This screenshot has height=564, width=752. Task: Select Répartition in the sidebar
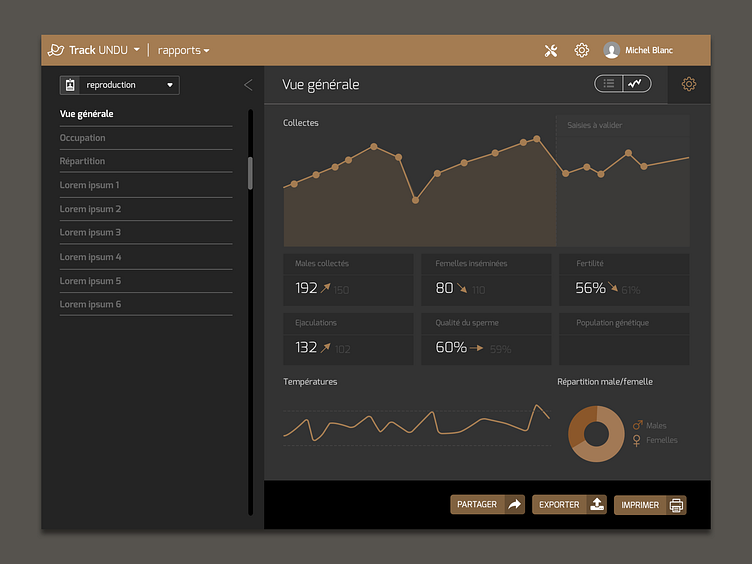click(x=82, y=161)
